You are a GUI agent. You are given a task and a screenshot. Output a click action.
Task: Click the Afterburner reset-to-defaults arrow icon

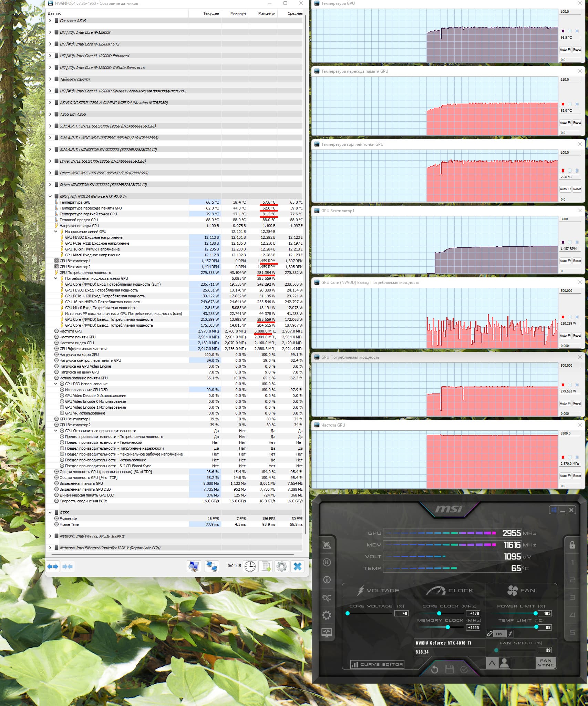[x=435, y=669]
